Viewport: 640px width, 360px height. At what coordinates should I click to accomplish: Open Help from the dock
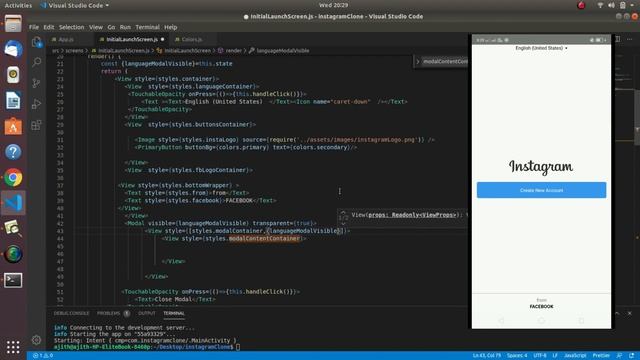point(13,152)
